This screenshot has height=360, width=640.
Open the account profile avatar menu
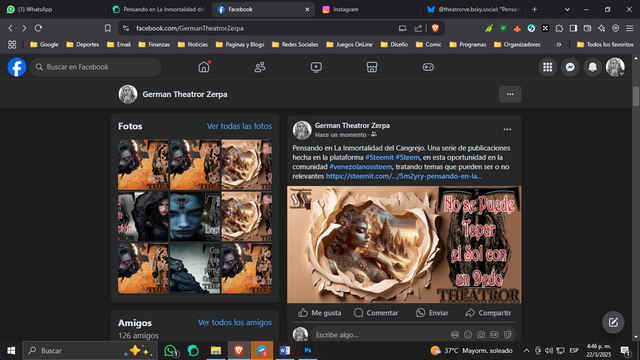pyautogui.click(x=615, y=67)
